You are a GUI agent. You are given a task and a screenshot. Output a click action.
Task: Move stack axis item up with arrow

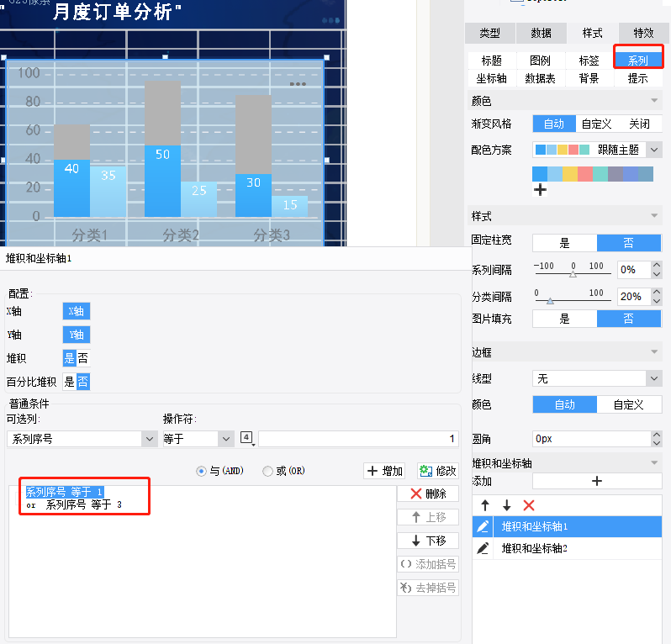pos(485,505)
